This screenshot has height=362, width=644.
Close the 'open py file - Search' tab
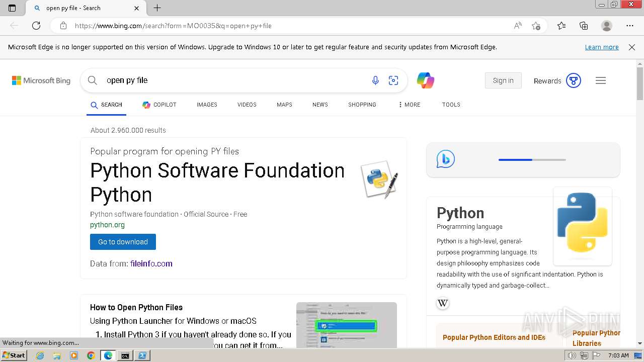137,8
